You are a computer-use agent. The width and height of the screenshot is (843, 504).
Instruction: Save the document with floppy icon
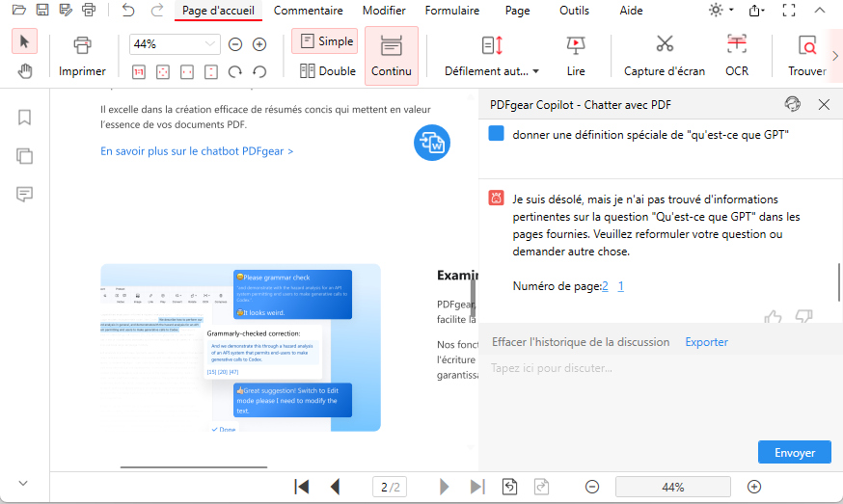41,10
